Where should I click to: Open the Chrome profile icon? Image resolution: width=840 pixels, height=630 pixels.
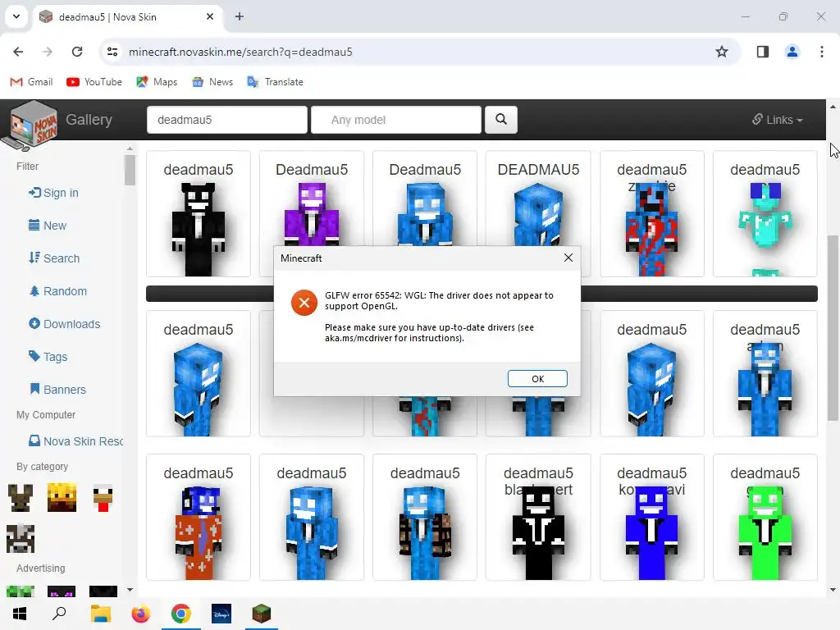pos(792,52)
